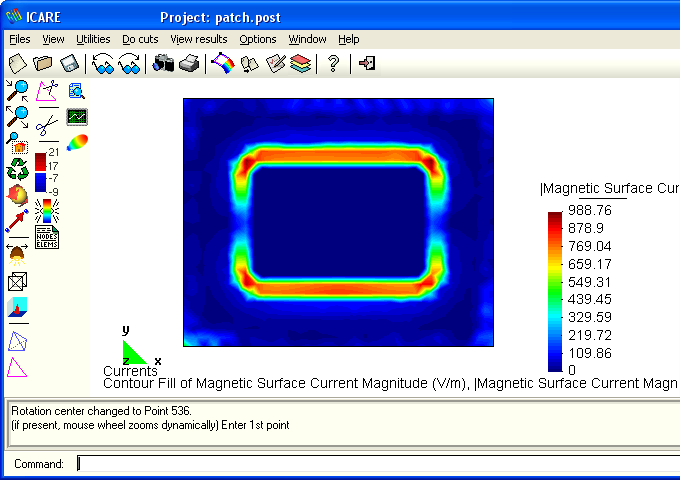Click the legend color gradient bar
Viewport: 680px width, 480px height.
pyautogui.click(x=555, y=291)
